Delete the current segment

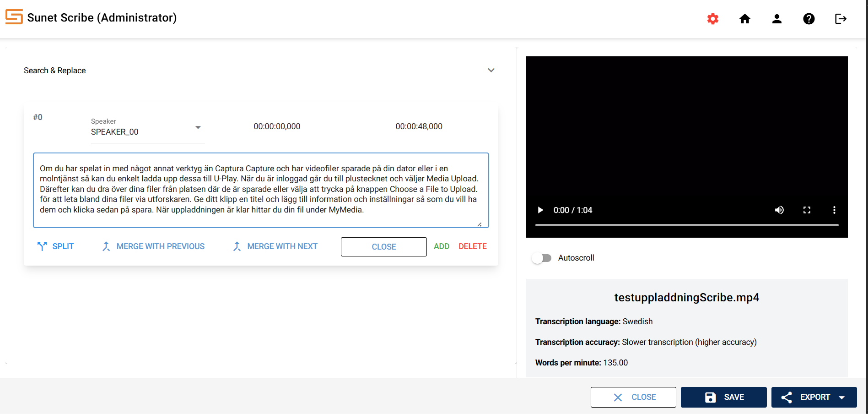tap(472, 246)
